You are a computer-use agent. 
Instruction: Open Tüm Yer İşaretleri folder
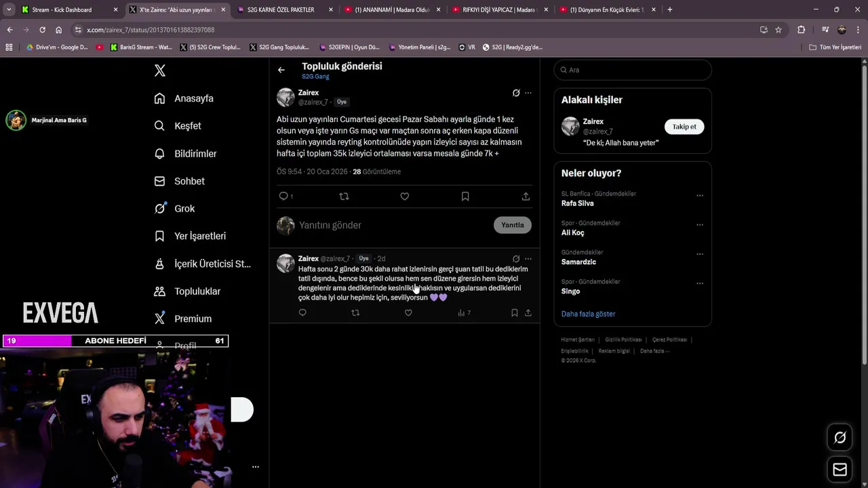(835, 47)
